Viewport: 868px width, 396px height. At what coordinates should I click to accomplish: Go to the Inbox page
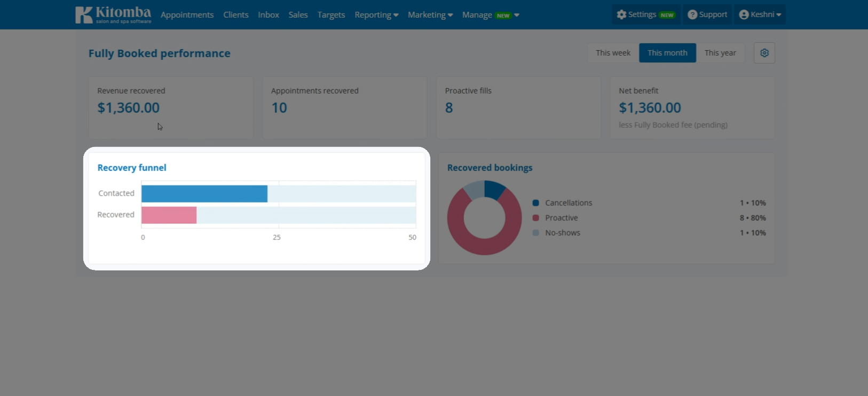[x=269, y=15]
